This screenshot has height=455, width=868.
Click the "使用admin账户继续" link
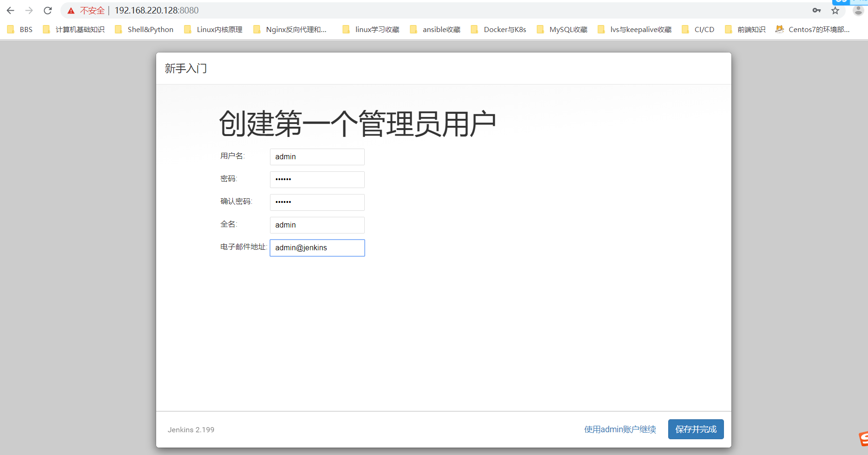619,429
